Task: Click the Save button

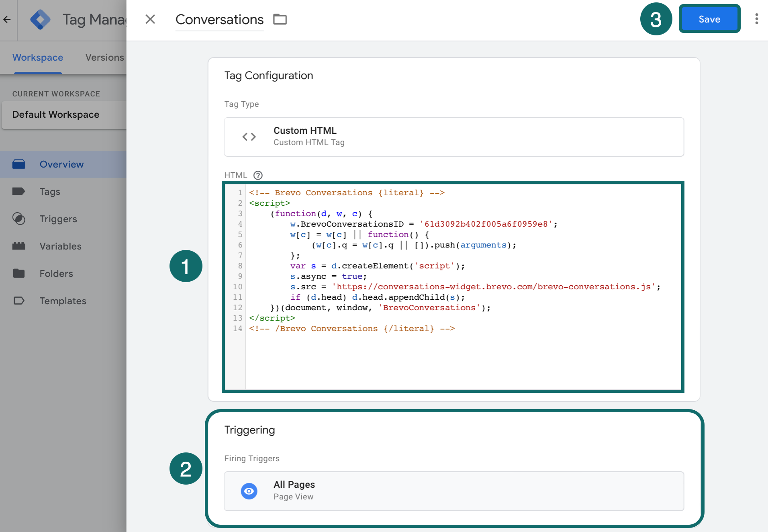Action: point(709,19)
